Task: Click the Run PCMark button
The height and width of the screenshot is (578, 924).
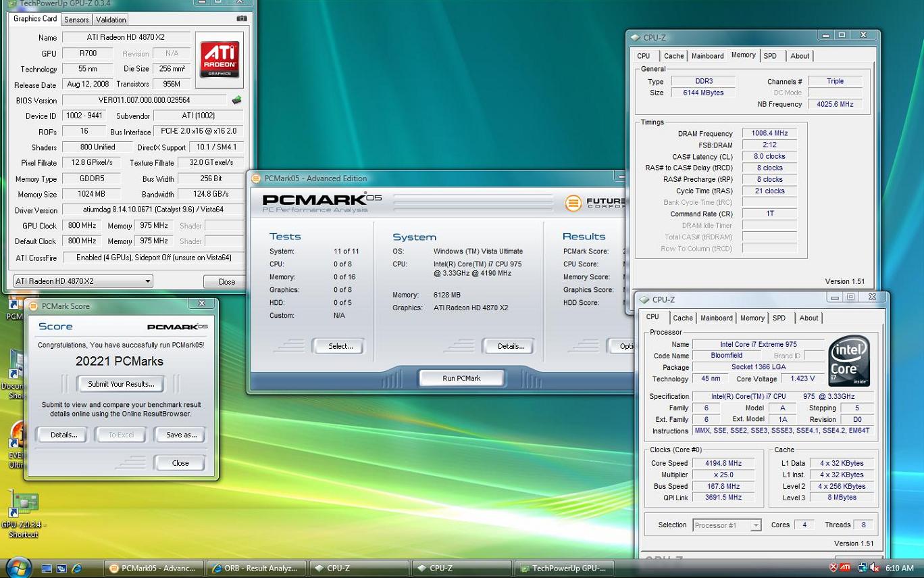Action: 461,378
